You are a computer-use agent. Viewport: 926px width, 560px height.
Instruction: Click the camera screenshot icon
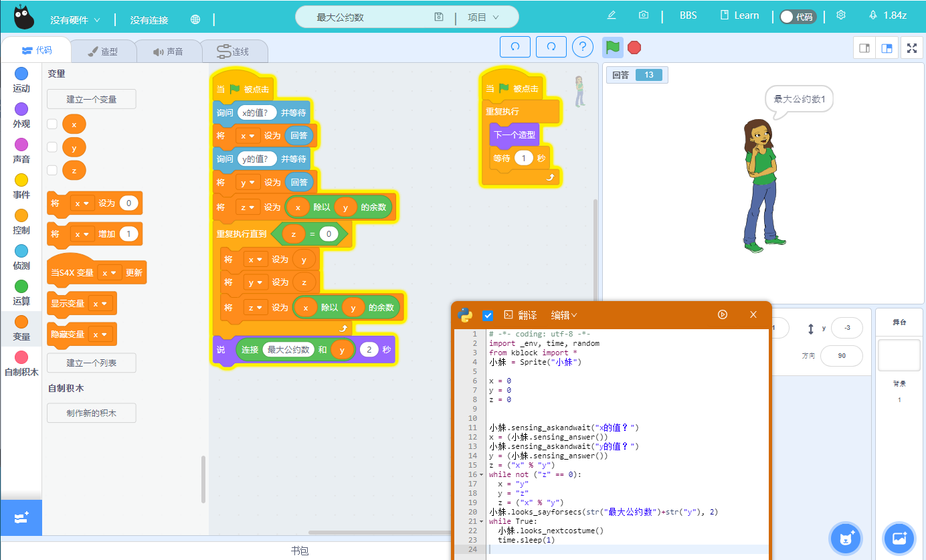[643, 15]
